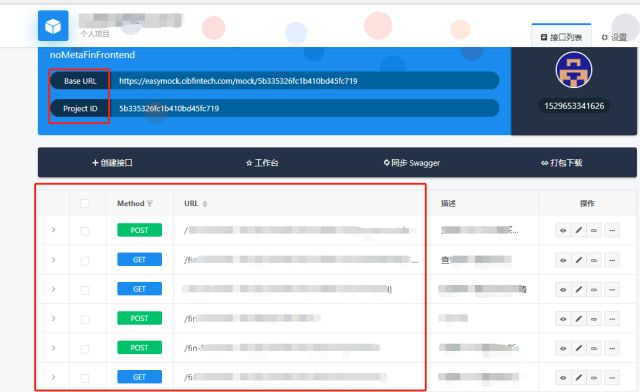Edit the second row GET interface

[x=578, y=260]
